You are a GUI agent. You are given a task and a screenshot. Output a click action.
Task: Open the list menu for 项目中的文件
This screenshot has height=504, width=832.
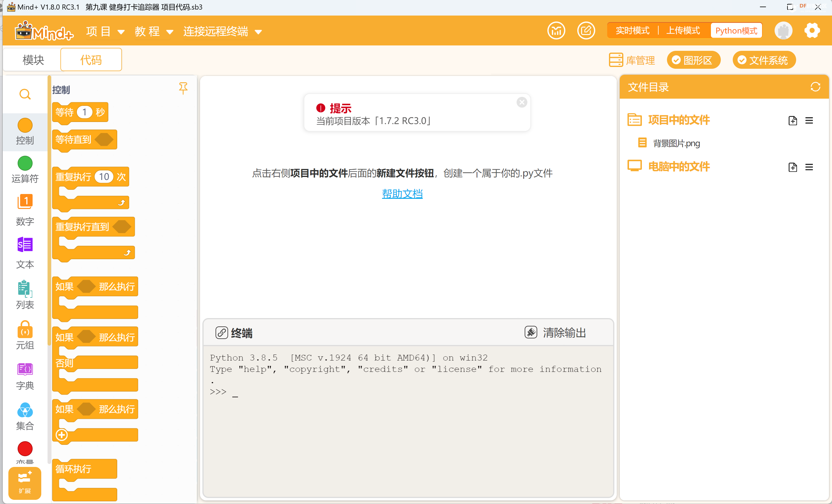click(x=809, y=120)
